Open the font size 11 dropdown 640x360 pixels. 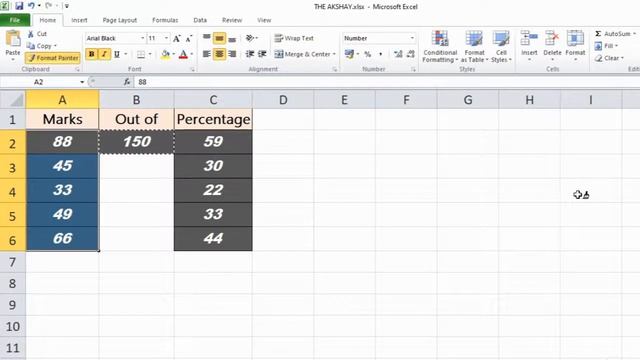pos(167,38)
